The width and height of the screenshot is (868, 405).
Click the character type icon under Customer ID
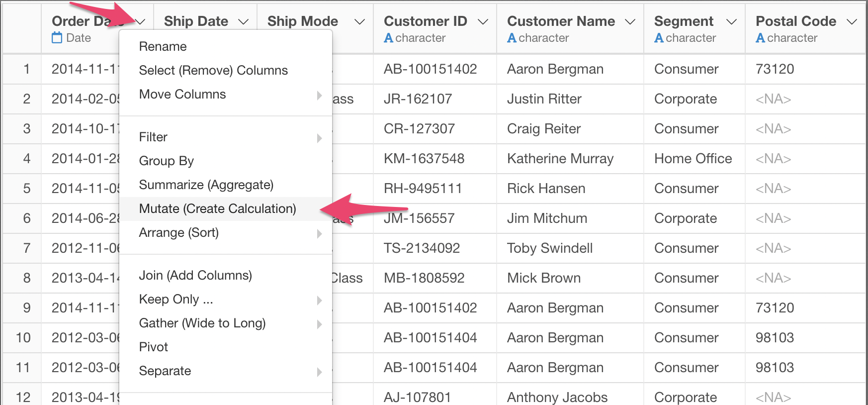pyautogui.click(x=388, y=38)
